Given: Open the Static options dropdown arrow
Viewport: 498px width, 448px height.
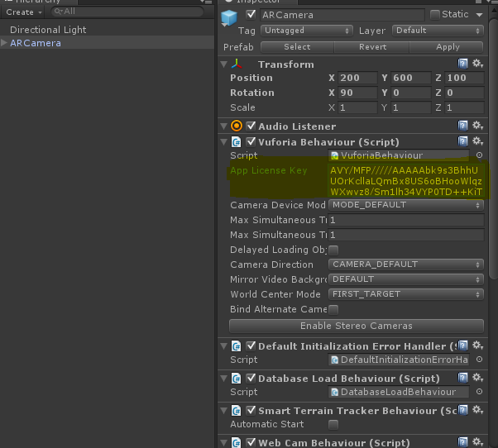Looking at the screenshot, I should pos(479,15).
